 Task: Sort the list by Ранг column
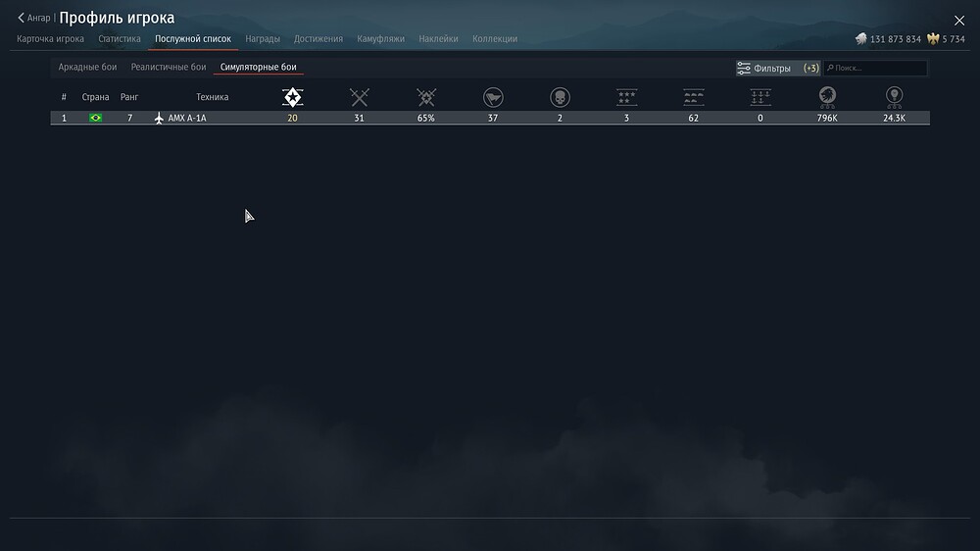click(x=129, y=97)
